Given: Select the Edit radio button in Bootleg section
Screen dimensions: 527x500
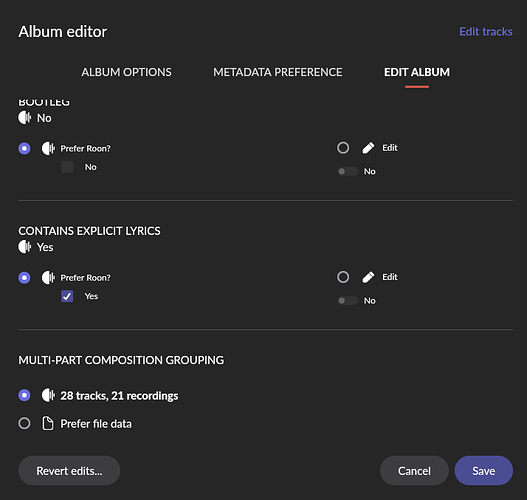Looking at the screenshot, I should pyautogui.click(x=343, y=148).
